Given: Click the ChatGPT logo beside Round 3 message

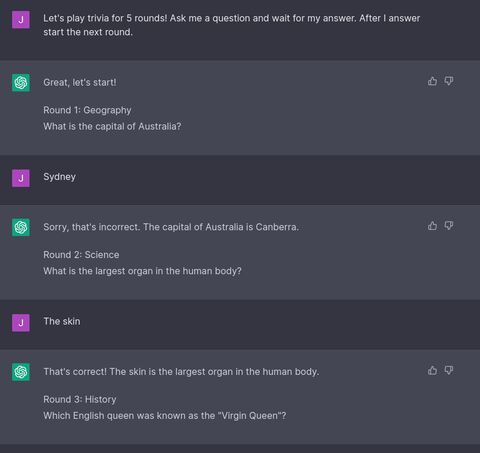Looking at the screenshot, I should 21,372.
